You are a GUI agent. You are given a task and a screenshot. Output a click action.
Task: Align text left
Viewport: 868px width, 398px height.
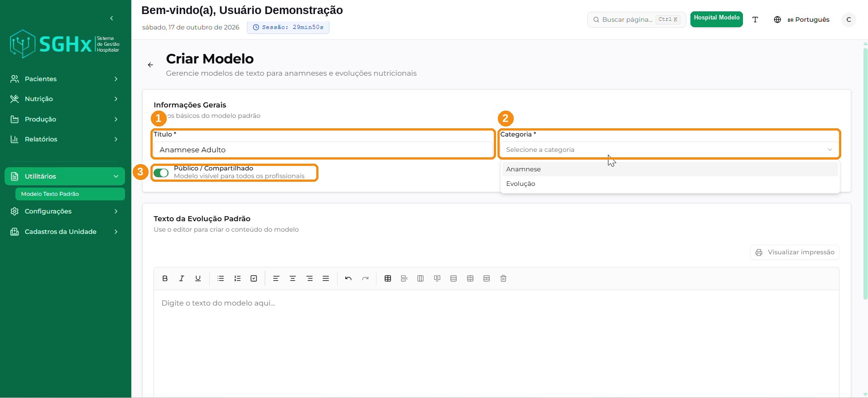[276, 278]
